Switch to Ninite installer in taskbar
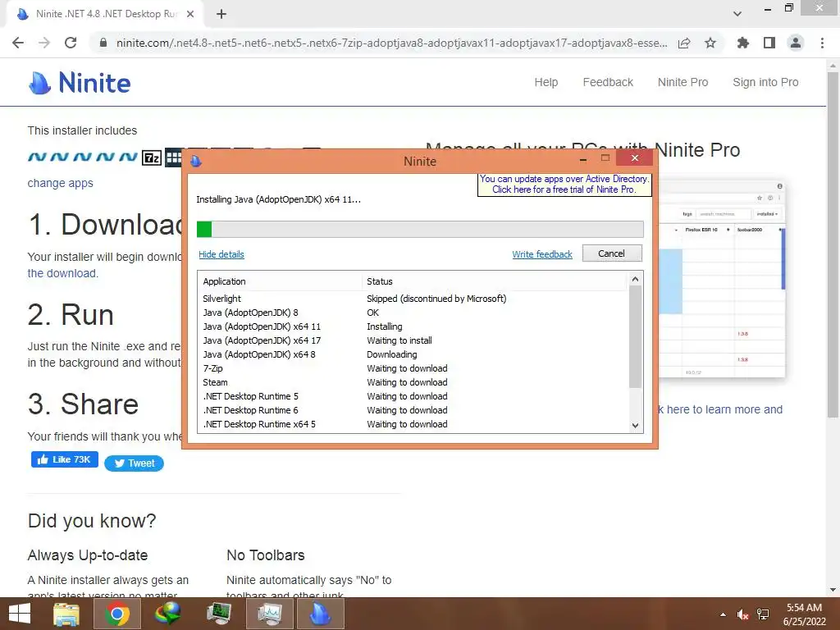840x630 pixels. (x=321, y=614)
